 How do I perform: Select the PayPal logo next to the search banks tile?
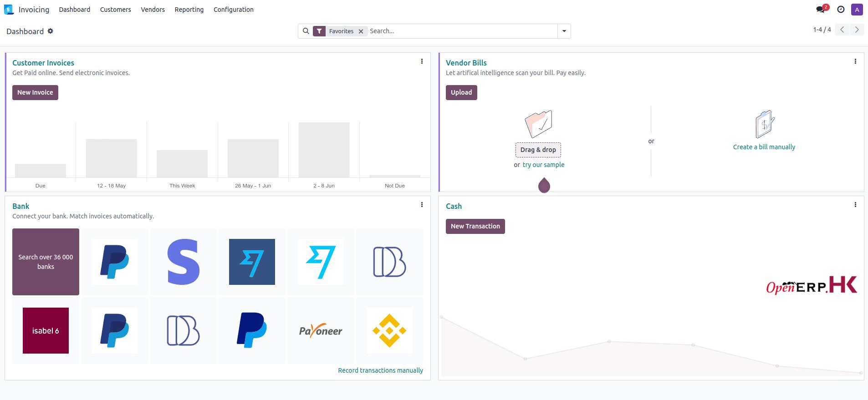114,262
